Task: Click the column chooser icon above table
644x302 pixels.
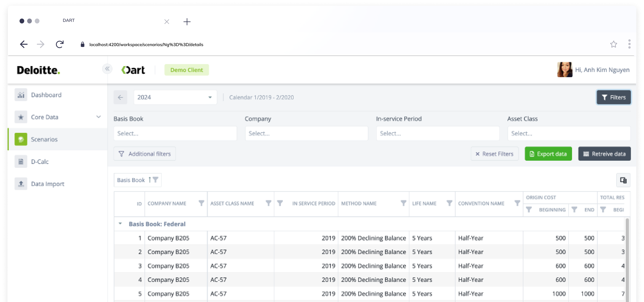Action: [x=623, y=180]
